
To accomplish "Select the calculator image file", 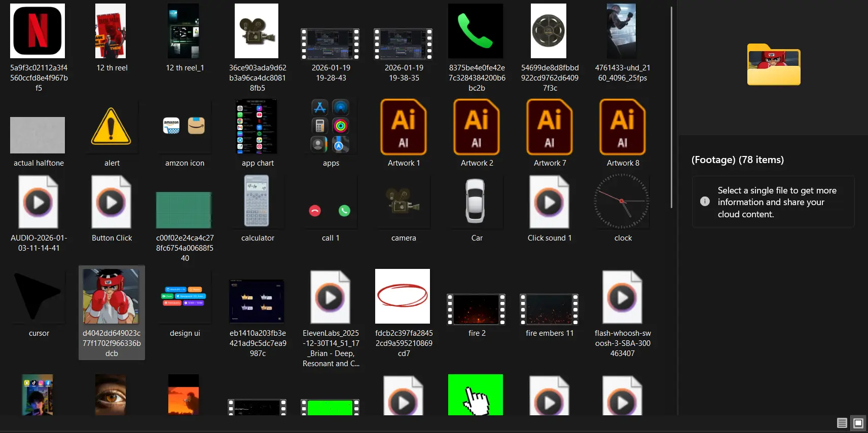I will (x=257, y=202).
